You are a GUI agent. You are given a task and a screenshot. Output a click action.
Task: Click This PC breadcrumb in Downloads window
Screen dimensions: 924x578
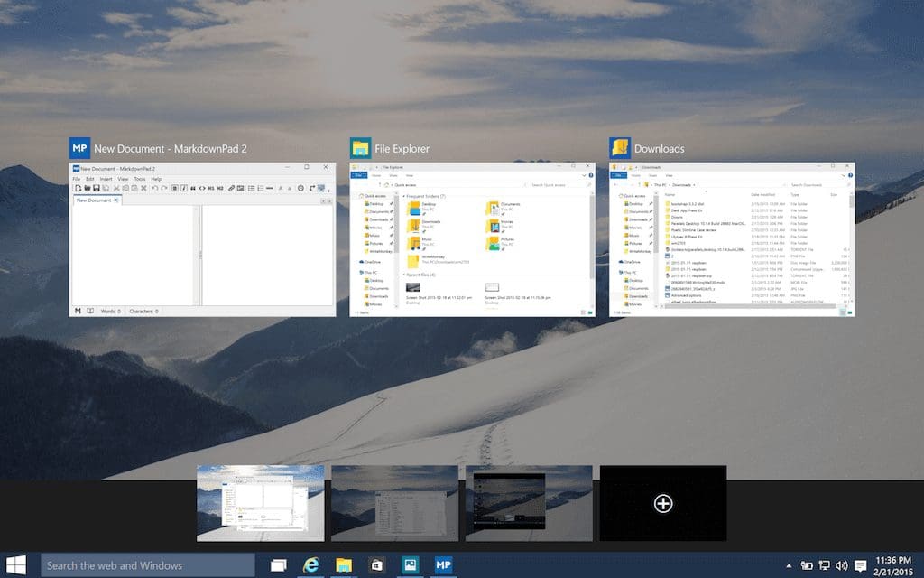[x=660, y=185]
